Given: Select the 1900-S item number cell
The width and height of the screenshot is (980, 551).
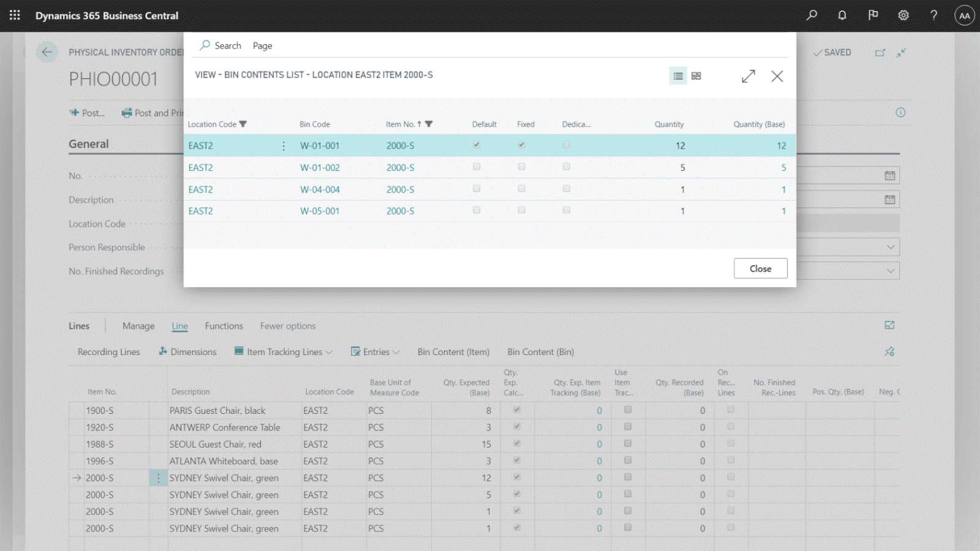Looking at the screenshot, I should pos(99,411).
